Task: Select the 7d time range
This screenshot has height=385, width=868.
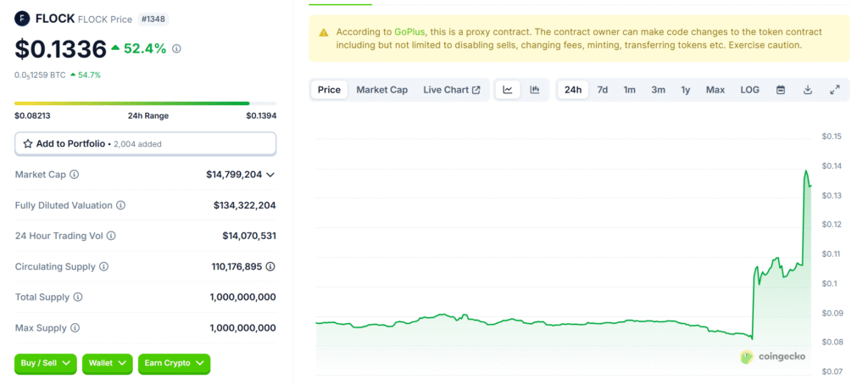Action: [602, 90]
